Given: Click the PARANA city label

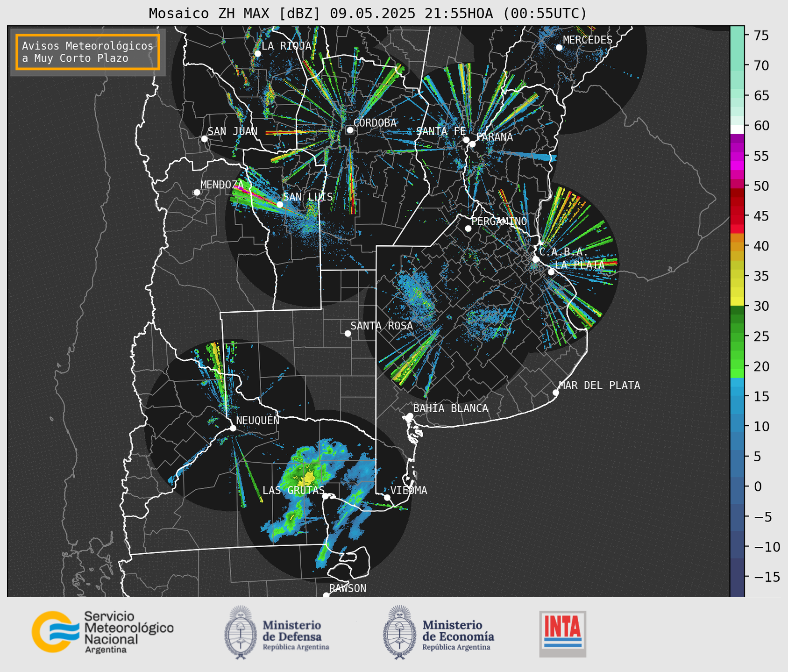Looking at the screenshot, I should [x=494, y=137].
